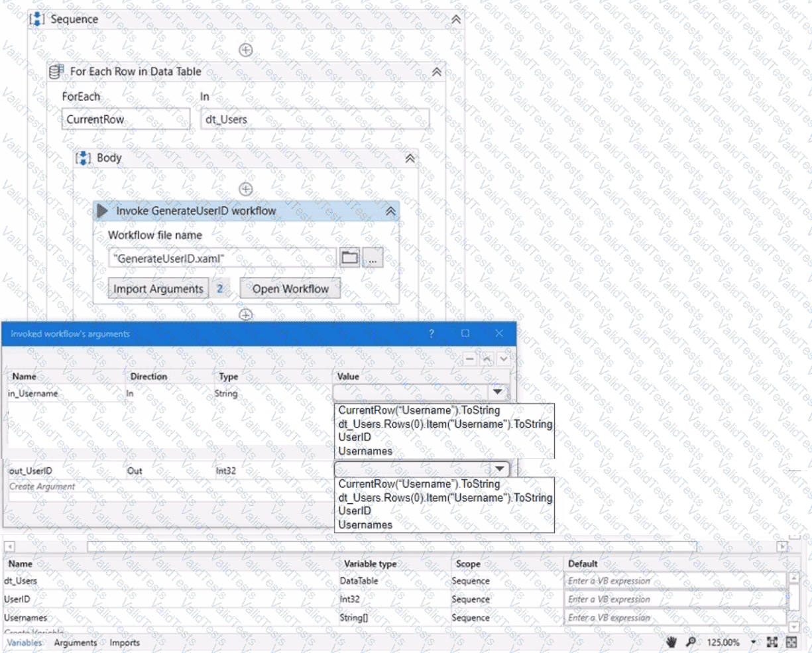Click the Import Arguments button
812x653 pixels.
click(158, 289)
